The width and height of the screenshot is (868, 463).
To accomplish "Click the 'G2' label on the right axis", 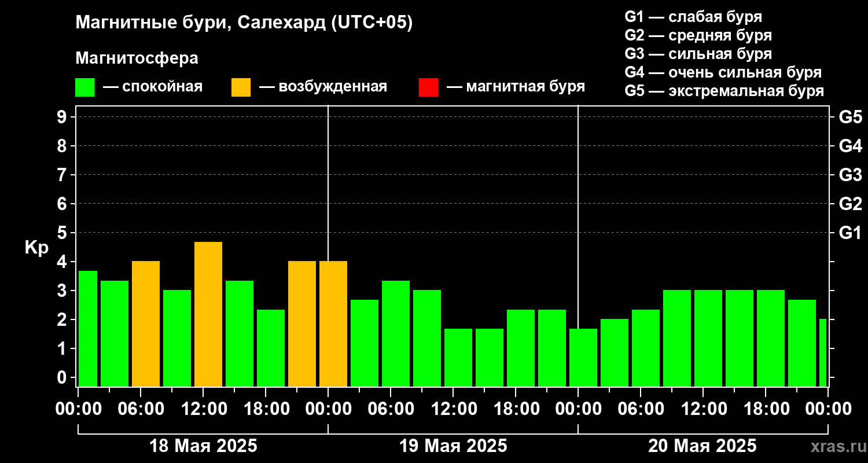I will [850, 204].
